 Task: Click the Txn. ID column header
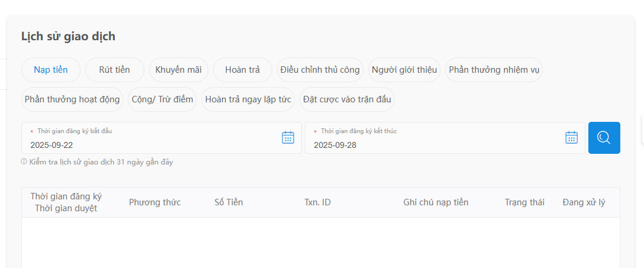[317, 202]
